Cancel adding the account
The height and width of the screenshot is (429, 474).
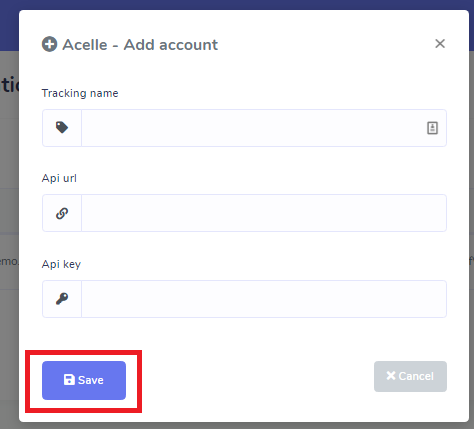click(x=410, y=376)
